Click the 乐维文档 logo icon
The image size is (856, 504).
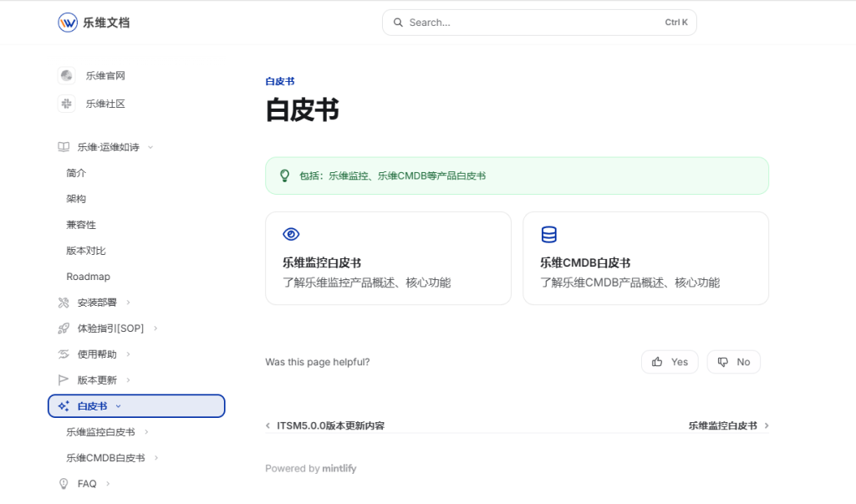coord(68,23)
